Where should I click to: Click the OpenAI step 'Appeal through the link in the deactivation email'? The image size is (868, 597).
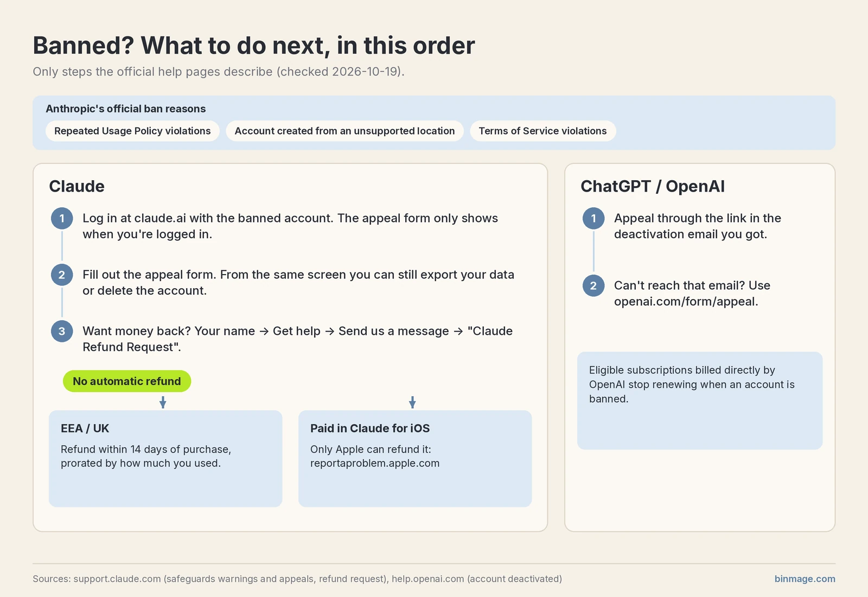(x=698, y=226)
